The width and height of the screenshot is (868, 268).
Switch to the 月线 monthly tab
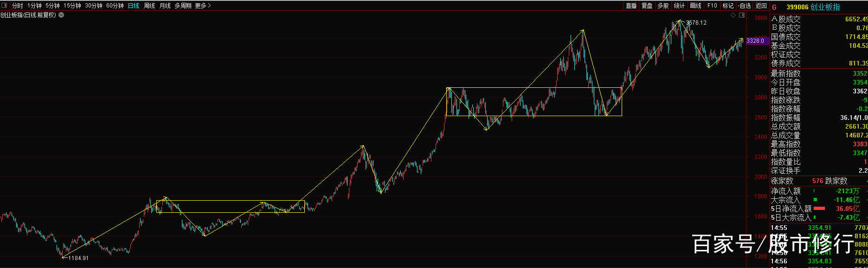(165, 6)
